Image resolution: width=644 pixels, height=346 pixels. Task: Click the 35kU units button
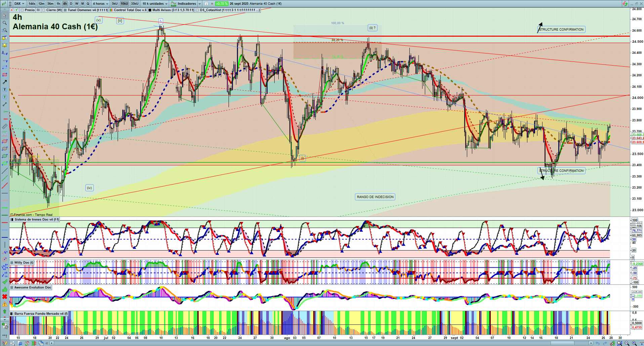click(x=135, y=4)
